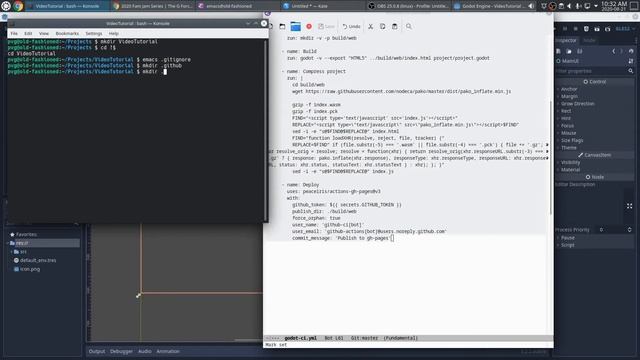This screenshot has width=640, height=360.
Task: Click volume icon in system tray
Action: 570,6
